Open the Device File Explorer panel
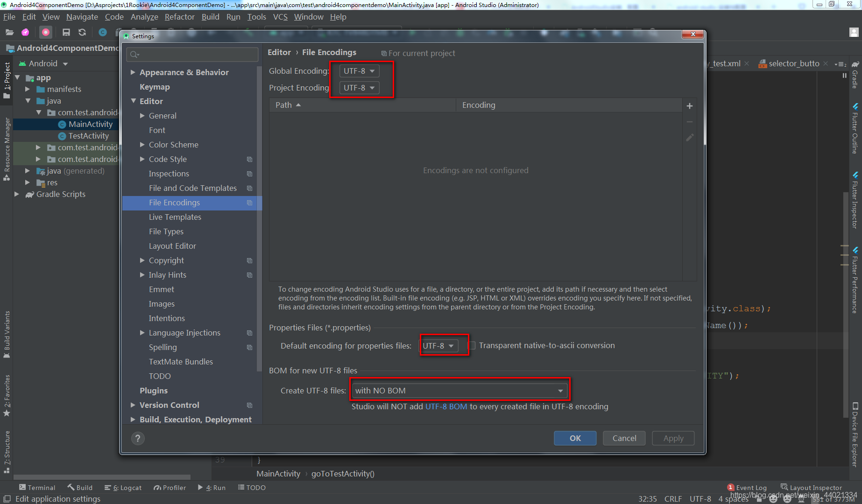The height and width of the screenshot is (504, 862). click(x=855, y=434)
